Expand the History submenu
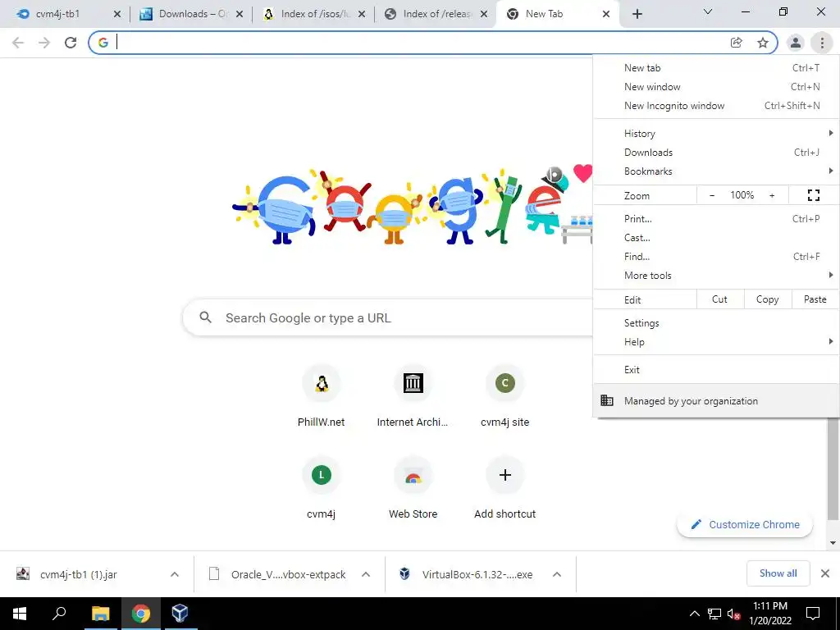The height and width of the screenshot is (630, 840). tap(716, 134)
